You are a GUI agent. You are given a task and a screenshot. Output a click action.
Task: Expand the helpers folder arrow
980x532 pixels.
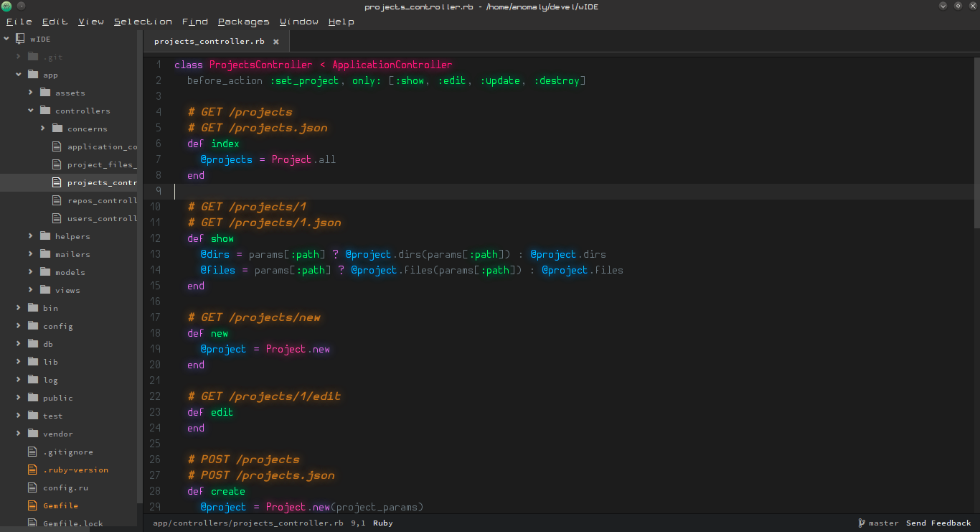point(31,236)
